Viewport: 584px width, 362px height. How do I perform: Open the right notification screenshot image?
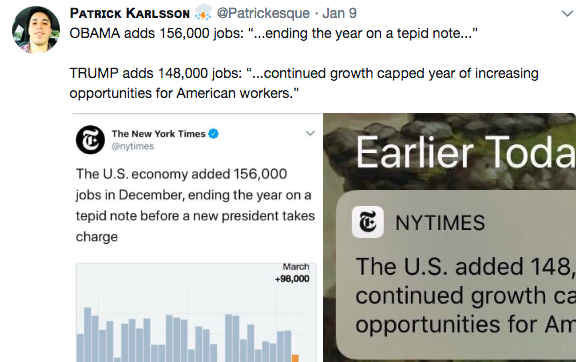tap(450, 238)
